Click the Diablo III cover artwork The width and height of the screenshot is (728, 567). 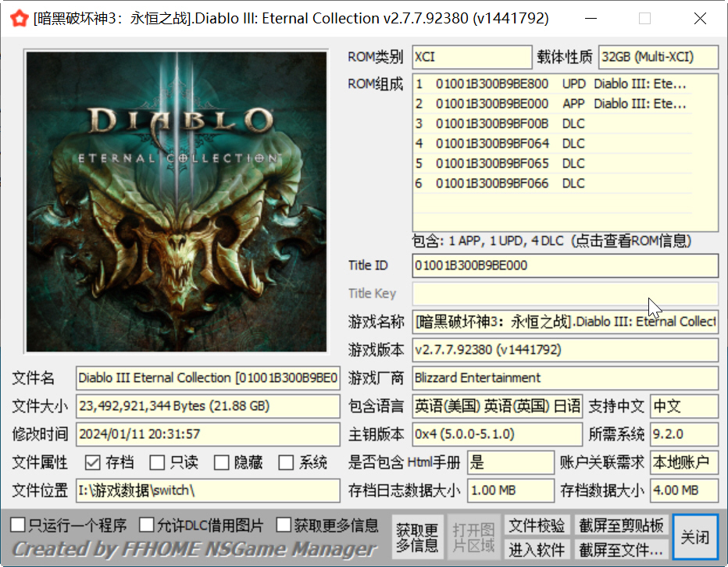[177, 202]
